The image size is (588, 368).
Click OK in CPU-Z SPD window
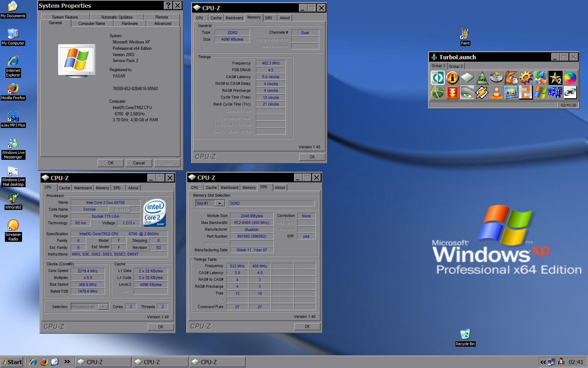pos(307,327)
